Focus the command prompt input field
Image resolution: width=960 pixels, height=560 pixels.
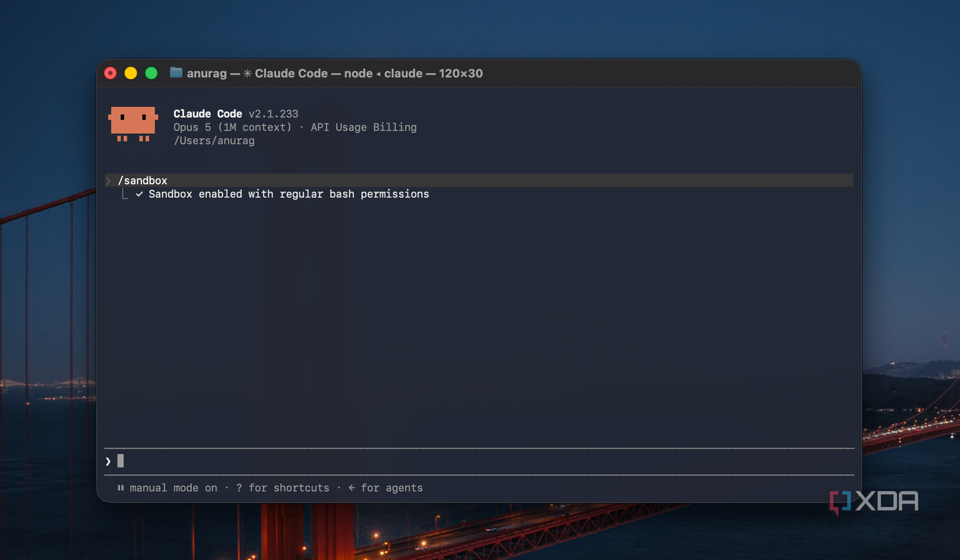pos(479,461)
